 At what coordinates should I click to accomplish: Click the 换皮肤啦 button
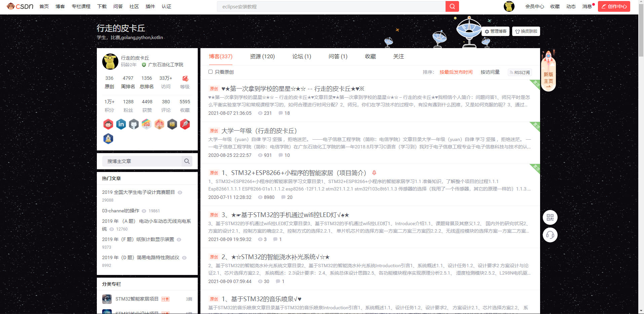(526, 31)
